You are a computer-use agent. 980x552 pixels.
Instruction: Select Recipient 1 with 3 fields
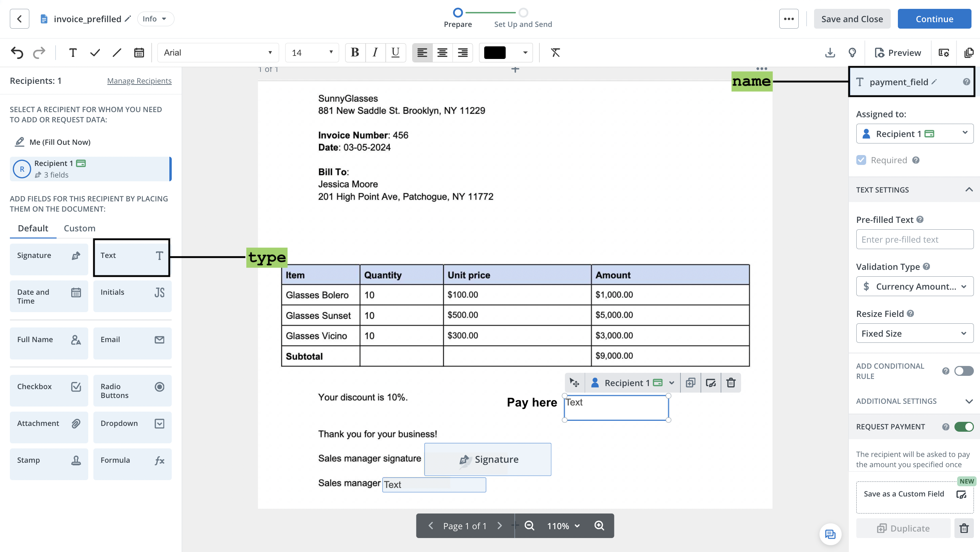pos(91,169)
